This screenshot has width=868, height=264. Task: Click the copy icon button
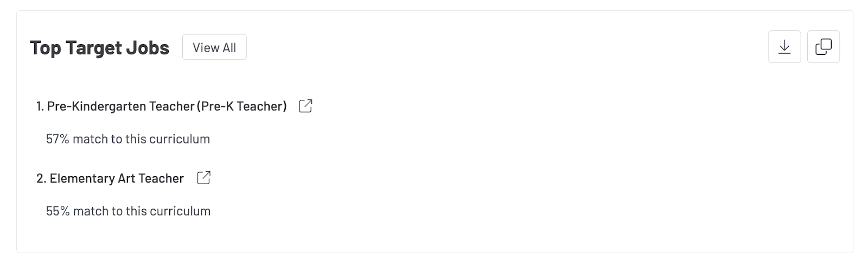click(823, 47)
